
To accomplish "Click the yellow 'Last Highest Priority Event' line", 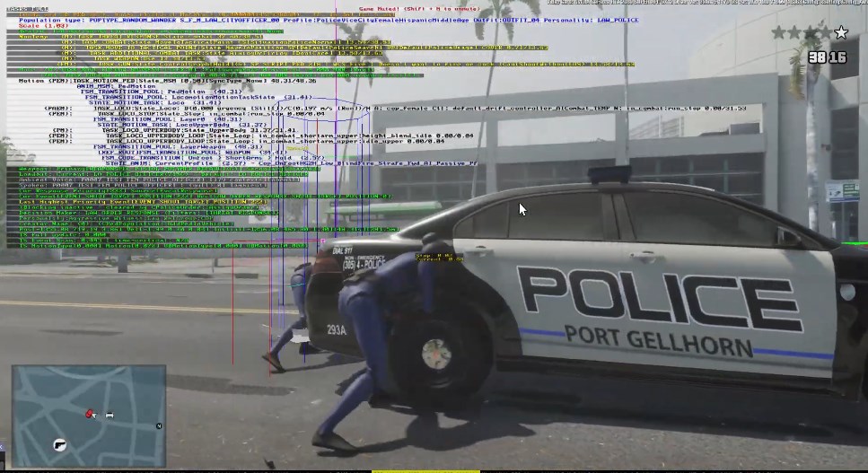I will 143,203.
